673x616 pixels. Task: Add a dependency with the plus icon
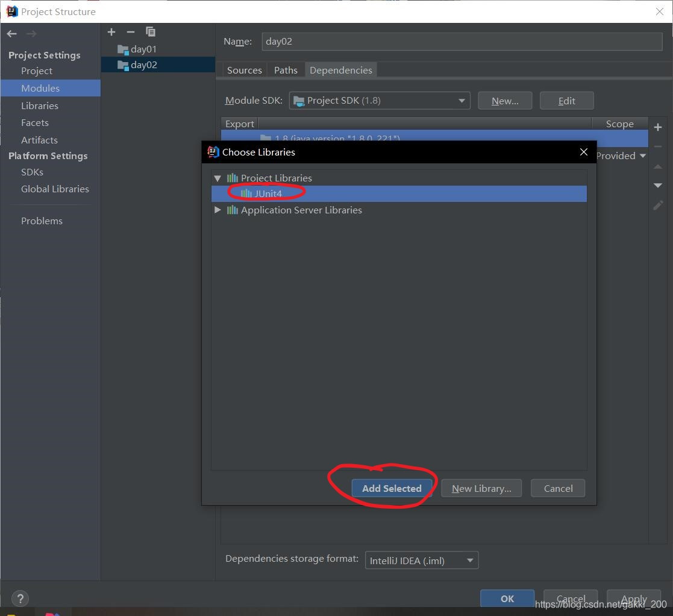657,127
